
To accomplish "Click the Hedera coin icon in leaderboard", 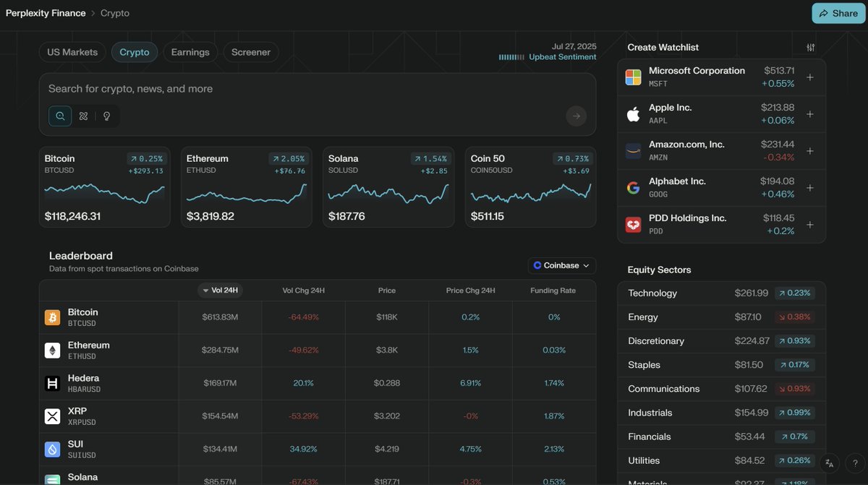I will tap(52, 384).
